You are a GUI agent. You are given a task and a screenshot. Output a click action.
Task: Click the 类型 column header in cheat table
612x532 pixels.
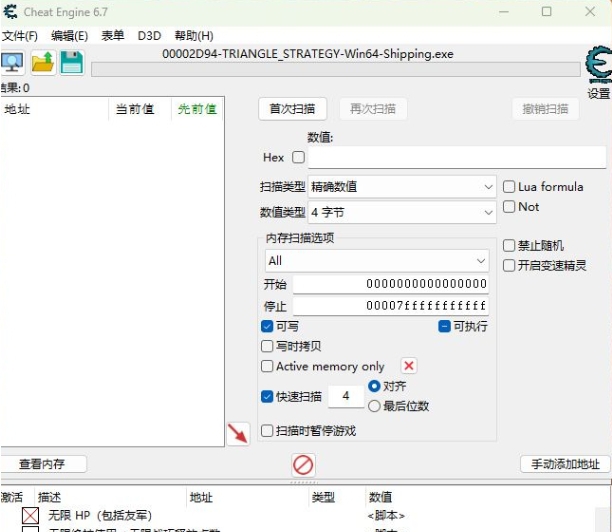(337, 497)
